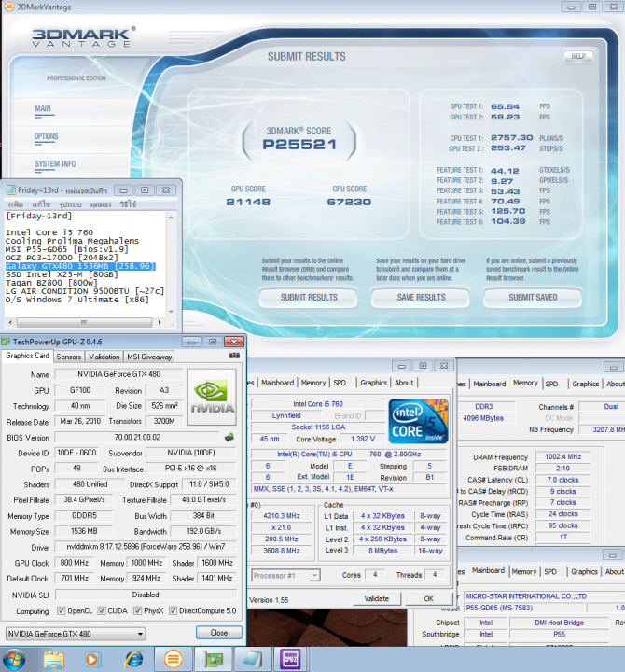
Task: Click the NVIDIA logo in GPU-Z
Action: click(212, 397)
